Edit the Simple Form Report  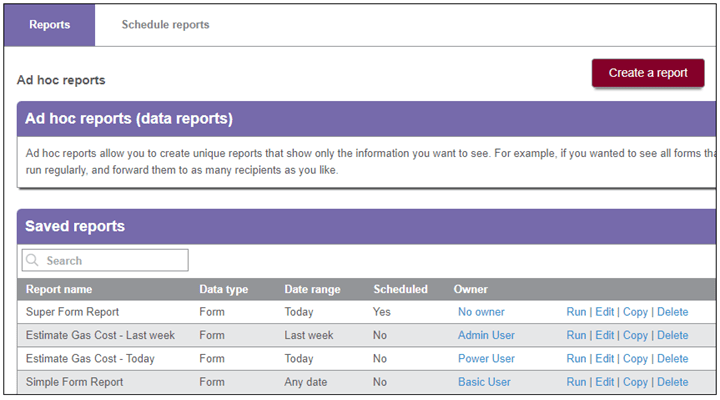point(605,382)
